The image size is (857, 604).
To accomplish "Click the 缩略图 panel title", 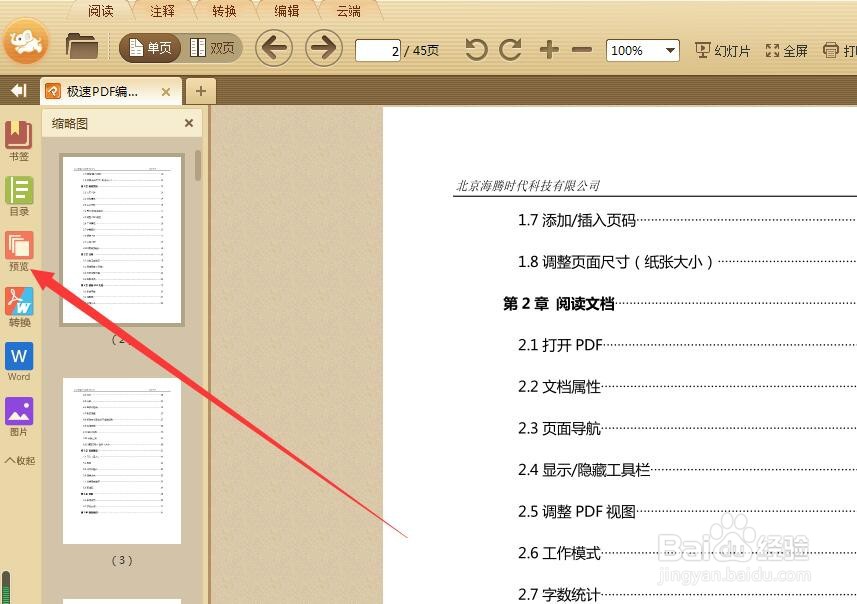I will click(70, 124).
